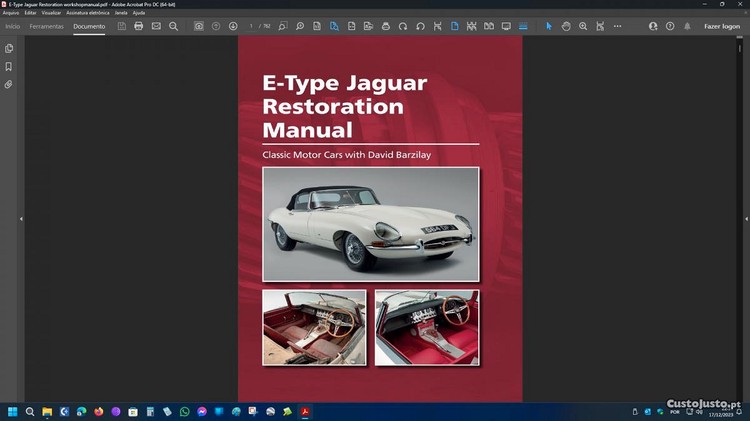Expand the left navigation pane arrow

(21, 218)
